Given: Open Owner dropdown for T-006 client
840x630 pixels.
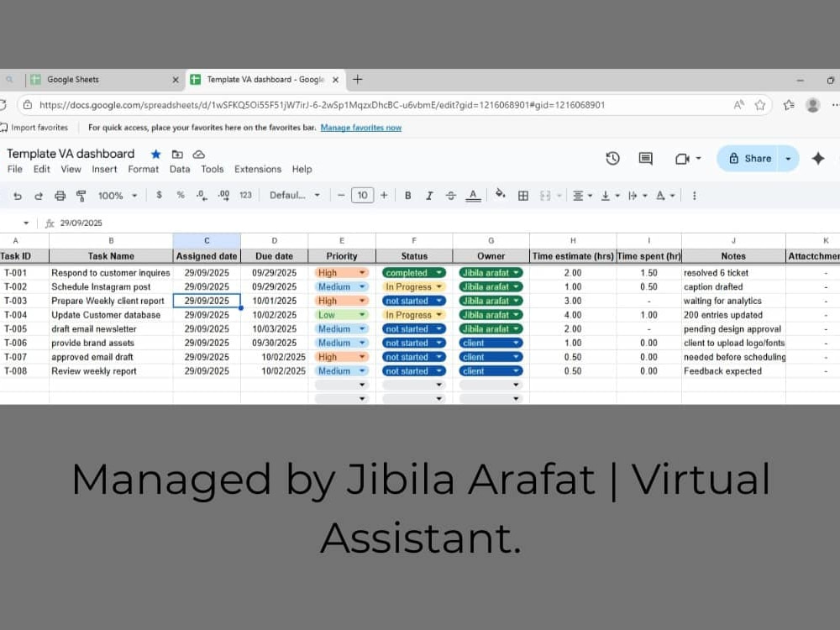Looking at the screenshot, I should (x=491, y=343).
